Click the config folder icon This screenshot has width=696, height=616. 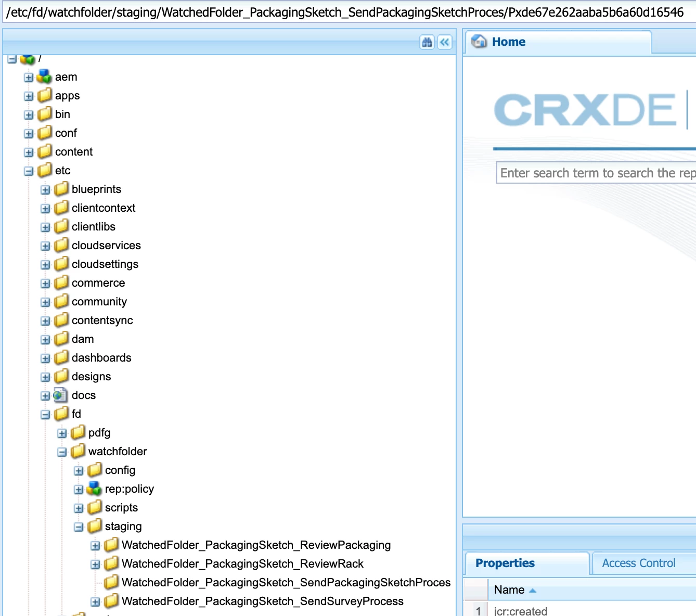(x=95, y=470)
